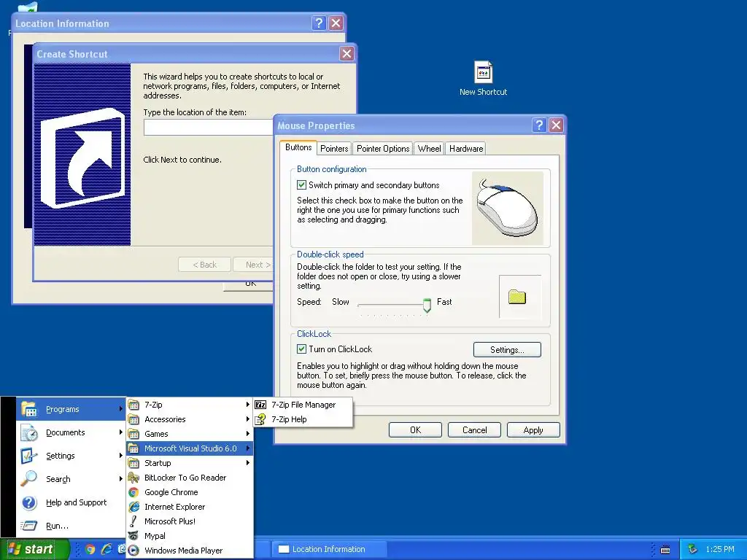Screen dimensions: 747x560
Task: Click the BitLocker To Go Reader icon
Action: (134, 478)
